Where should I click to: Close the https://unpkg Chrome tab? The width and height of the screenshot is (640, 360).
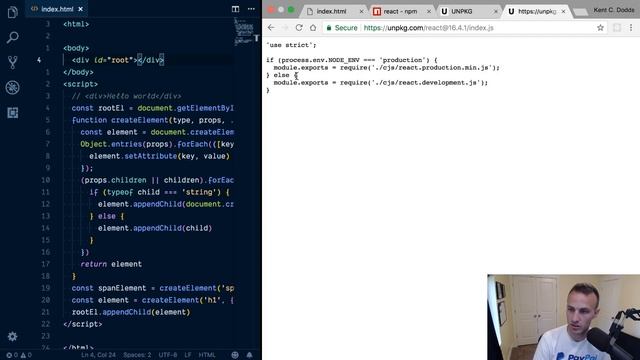(x=563, y=11)
